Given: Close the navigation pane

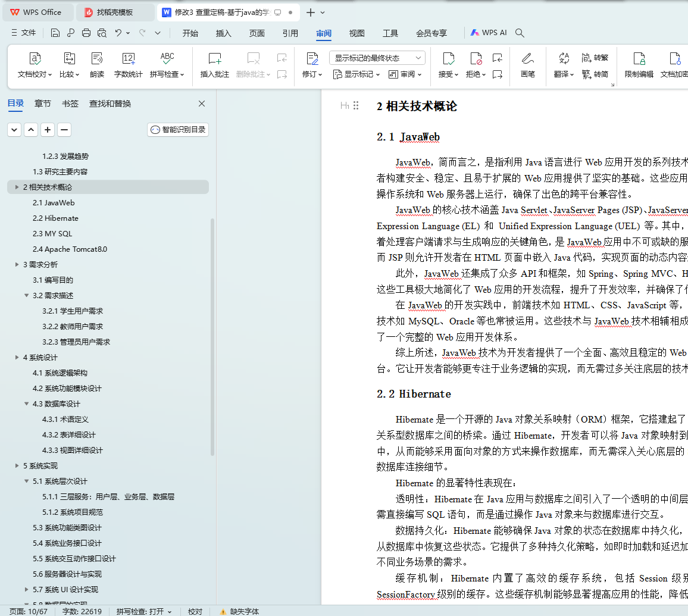Looking at the screenshot, I should click(x=202, y=104).
